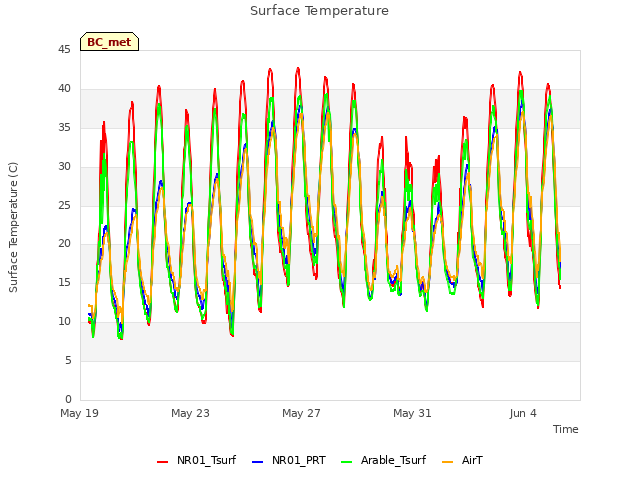Click the 35 y-axis tick label

click(x=64, y=127)
